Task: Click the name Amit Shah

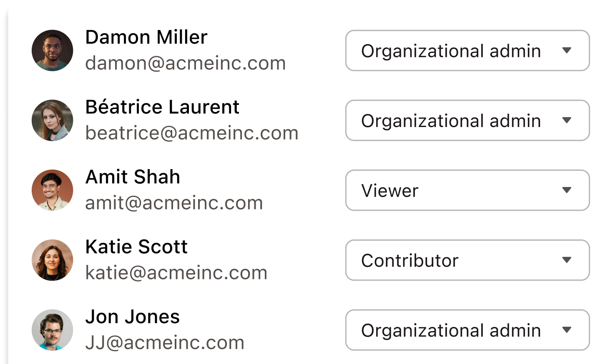Action: coord(133,177)
